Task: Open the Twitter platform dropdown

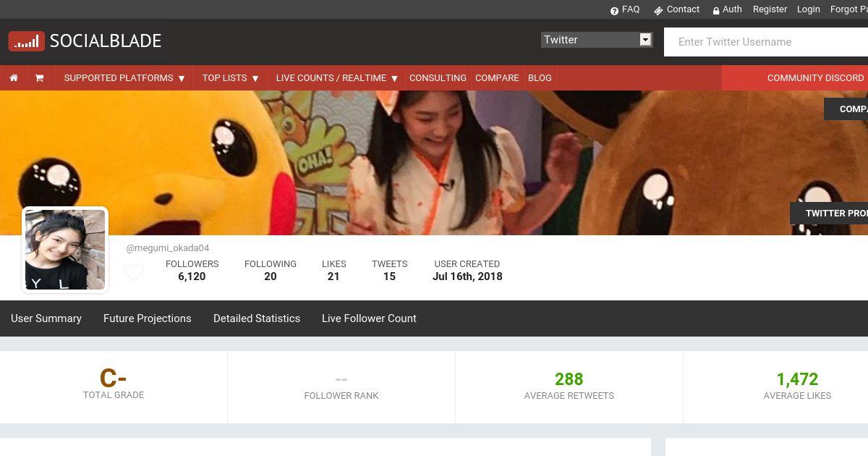Action: click(597, 40)
